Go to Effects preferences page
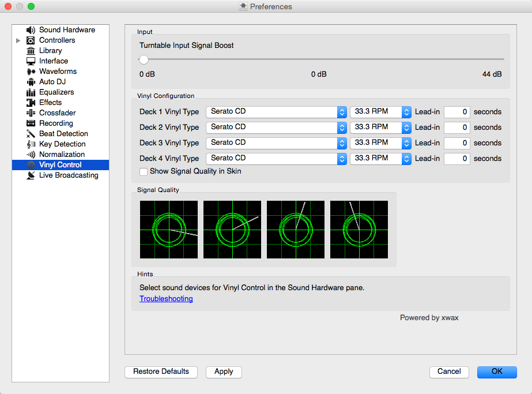 50,103
